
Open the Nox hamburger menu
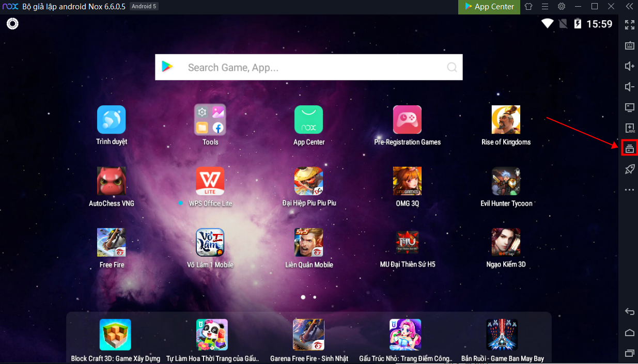544,7
